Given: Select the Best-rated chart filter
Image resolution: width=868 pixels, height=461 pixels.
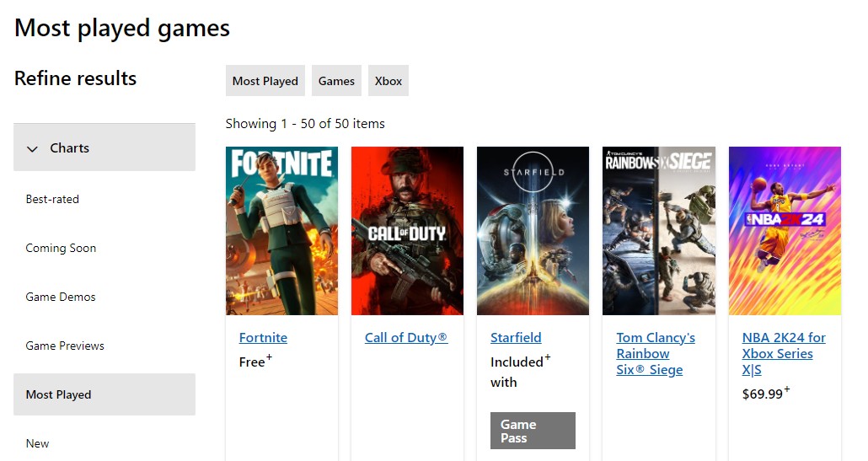Looking at the screenshot, I should (x=52, y=199).
